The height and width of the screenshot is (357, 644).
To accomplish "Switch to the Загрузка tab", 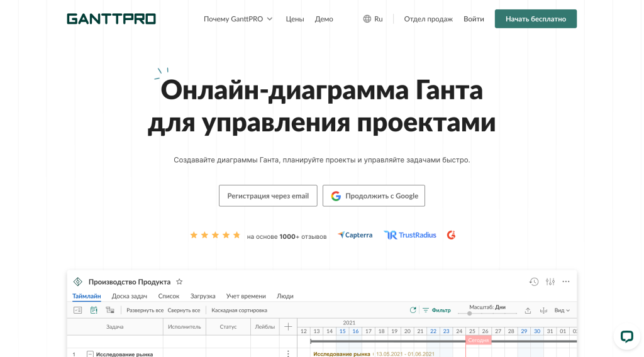I will pyautogui.click(x=203, y=296).
